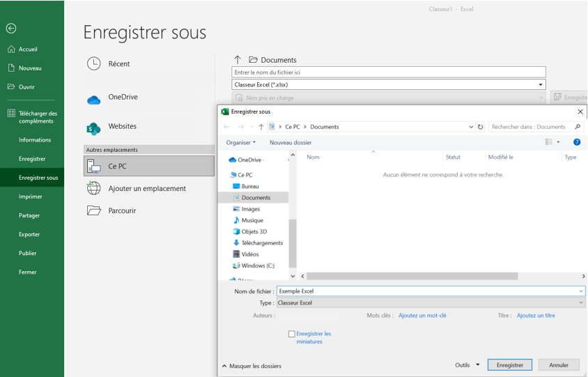Click the magnifier search icon
The image size is (588, 377).
coord(578,127)
